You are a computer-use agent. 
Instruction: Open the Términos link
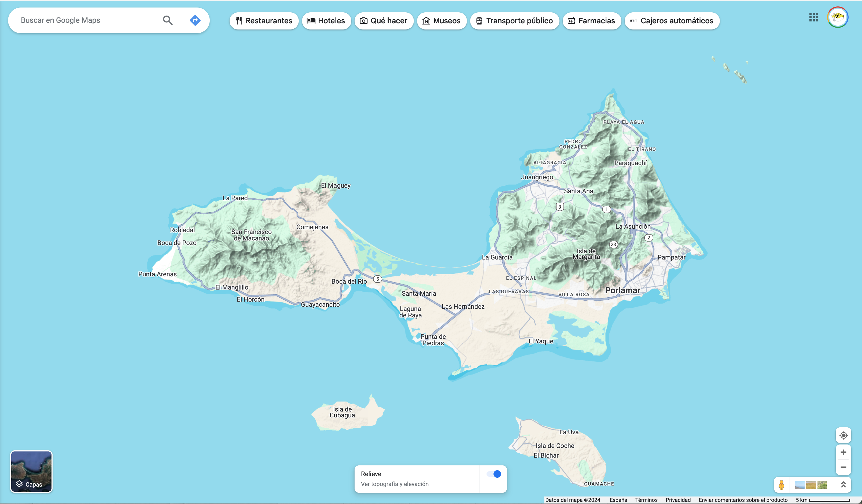(x=646, y=500)
